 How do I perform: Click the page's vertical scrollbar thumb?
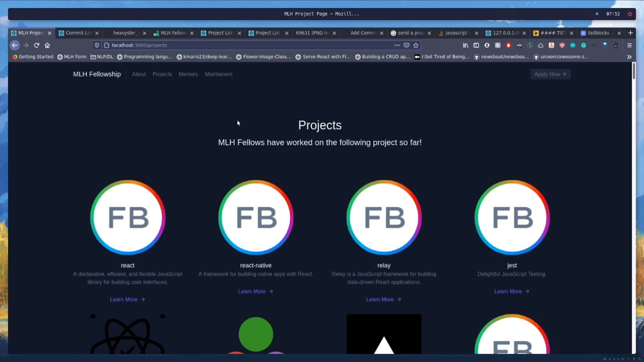point(634,71)
